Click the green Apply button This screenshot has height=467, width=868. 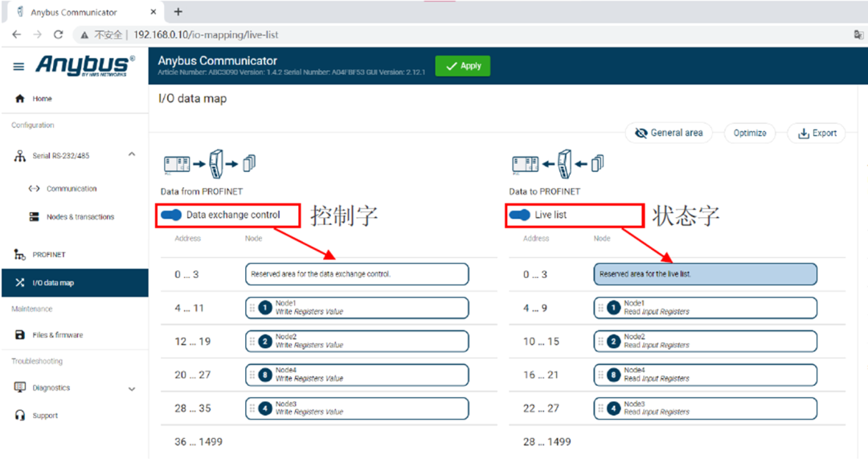pos(462,66)
